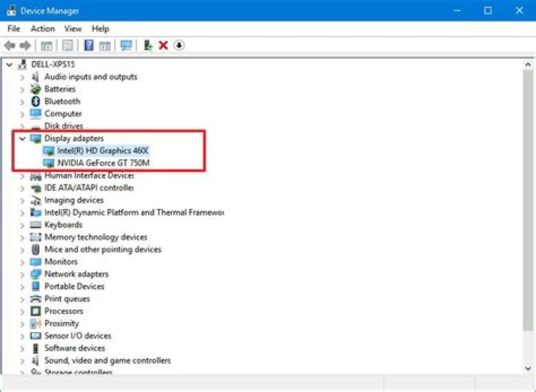
Task: Click the Imaging devices camera icon
Action: pos(36,200)
